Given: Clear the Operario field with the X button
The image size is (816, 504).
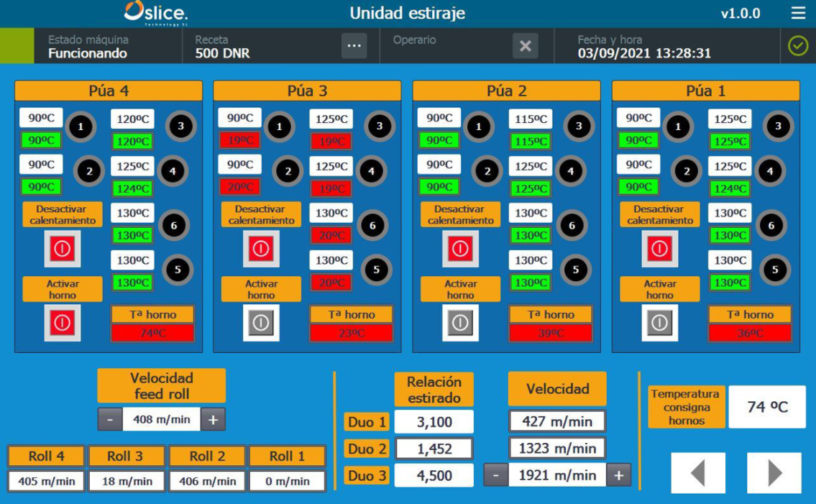Looking at the screenshot, I should tap(525, 46).
